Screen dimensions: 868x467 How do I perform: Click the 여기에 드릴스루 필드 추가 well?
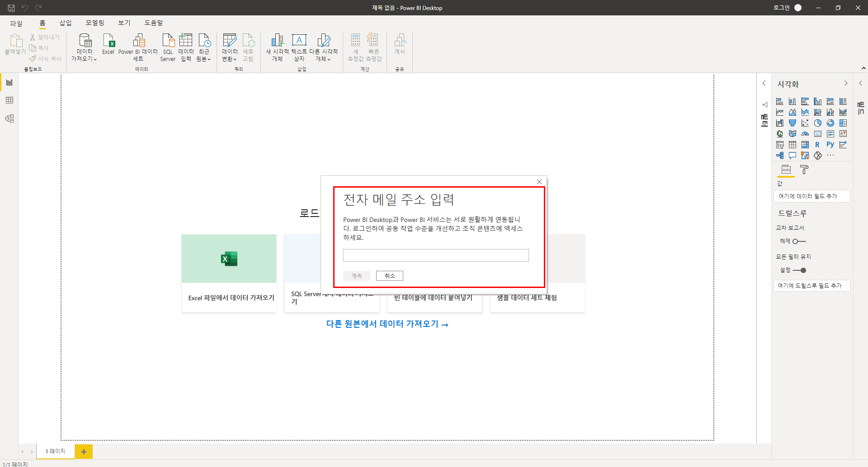tap(812, 286)
